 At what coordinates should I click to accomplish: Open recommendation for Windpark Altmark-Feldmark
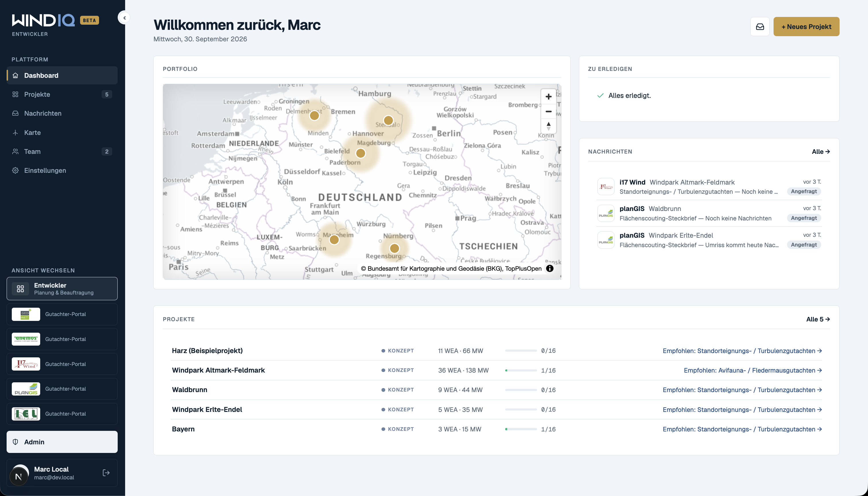coord(753,370)
